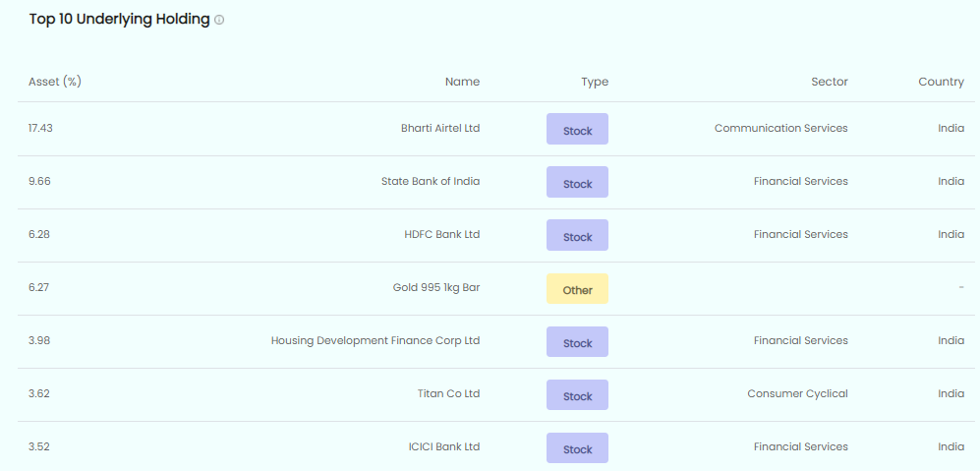Click the Type column header

[x=595, y=82]
